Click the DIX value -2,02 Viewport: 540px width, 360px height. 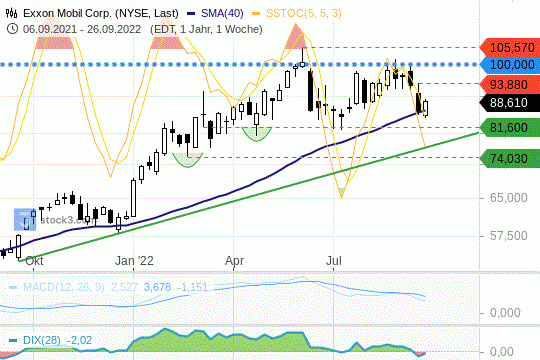point(80,340)
